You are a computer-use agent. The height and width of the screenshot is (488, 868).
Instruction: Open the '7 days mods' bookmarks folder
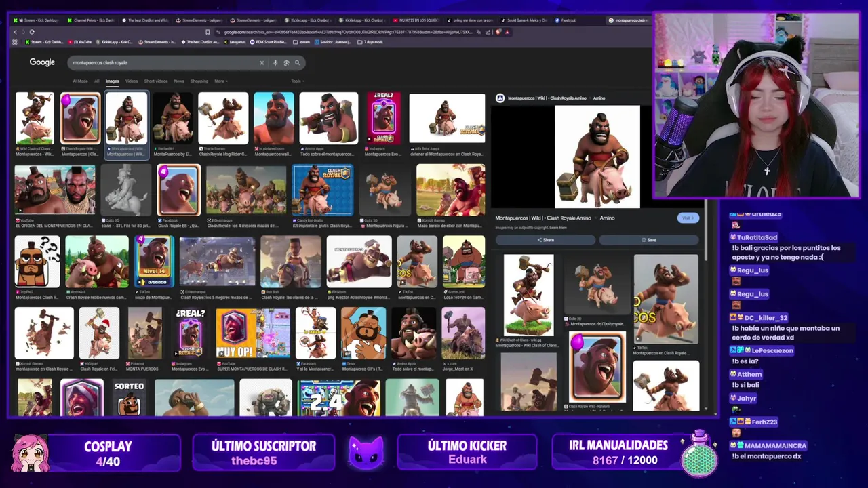coord(371,42)
